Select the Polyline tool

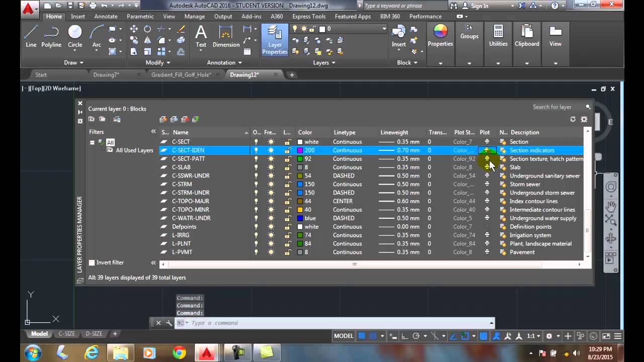(51, 36)
